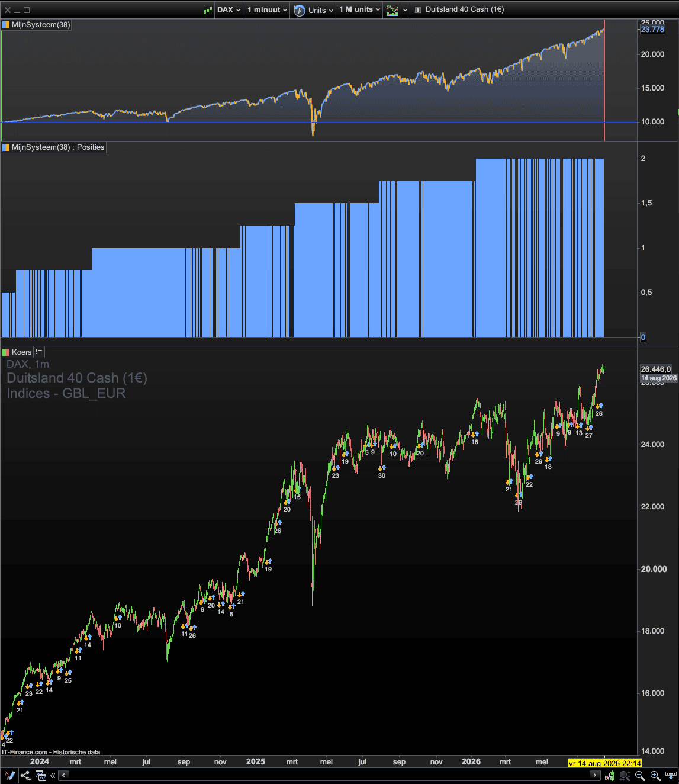Open the DAX instrument dropdown
The width and height of the screenshot is (679, 784).
coord(229,9)
